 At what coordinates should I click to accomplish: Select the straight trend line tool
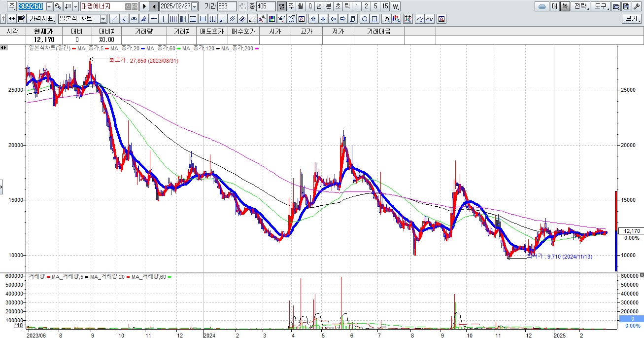point(114,19)
